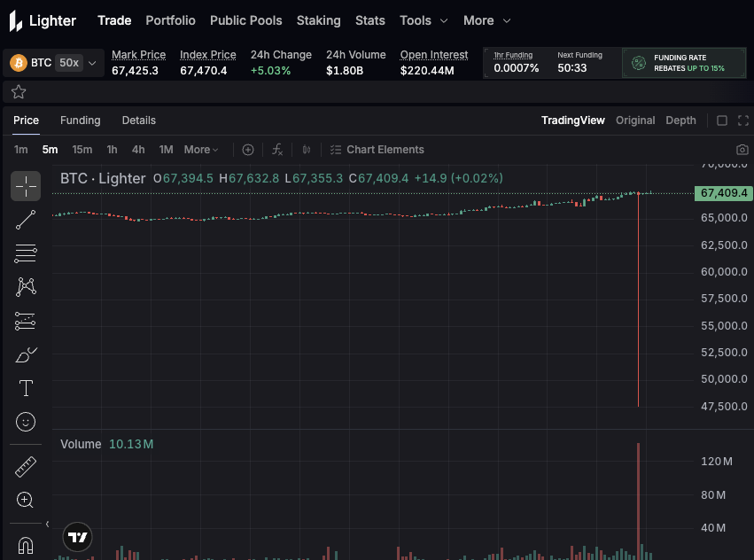Toggle the chart panel layout square

pyautogui.click(x=722, y=121)
